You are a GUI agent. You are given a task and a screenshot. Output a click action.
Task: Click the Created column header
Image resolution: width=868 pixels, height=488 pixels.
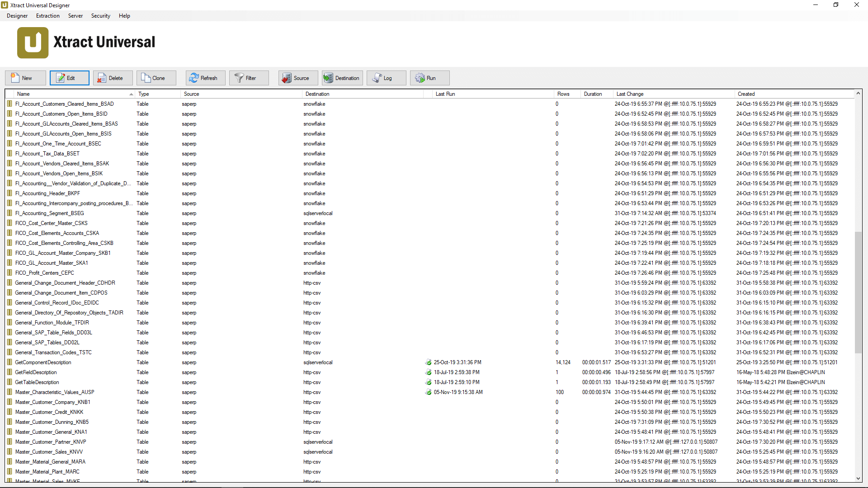(794, 94)
